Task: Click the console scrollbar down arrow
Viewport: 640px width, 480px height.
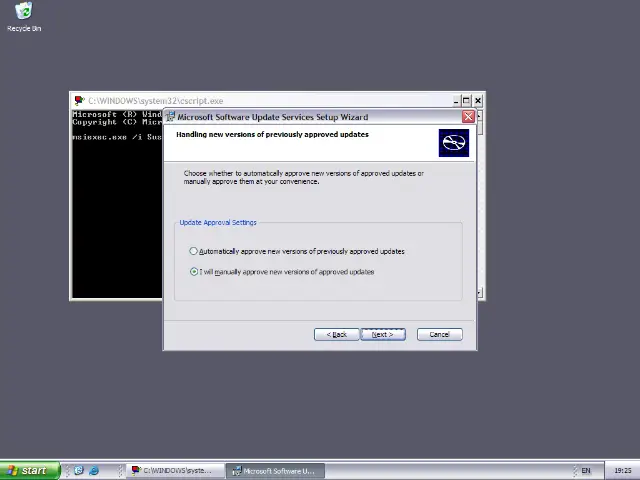Action: (480, 293)
